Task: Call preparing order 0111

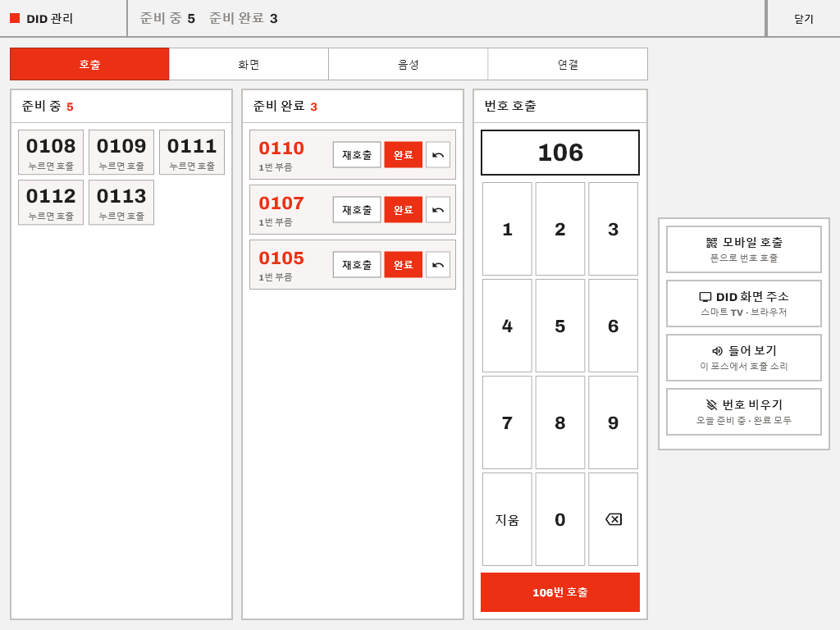Action: (192, 152)
